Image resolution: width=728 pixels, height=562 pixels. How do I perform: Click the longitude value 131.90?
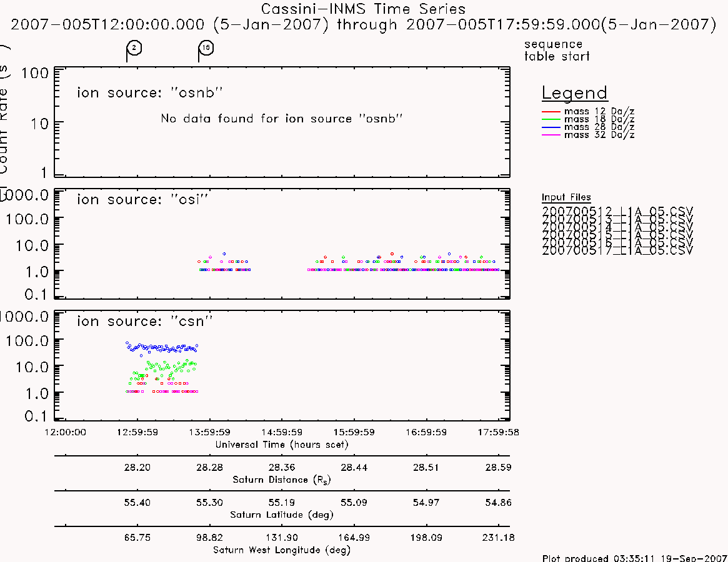pos(282,538)
